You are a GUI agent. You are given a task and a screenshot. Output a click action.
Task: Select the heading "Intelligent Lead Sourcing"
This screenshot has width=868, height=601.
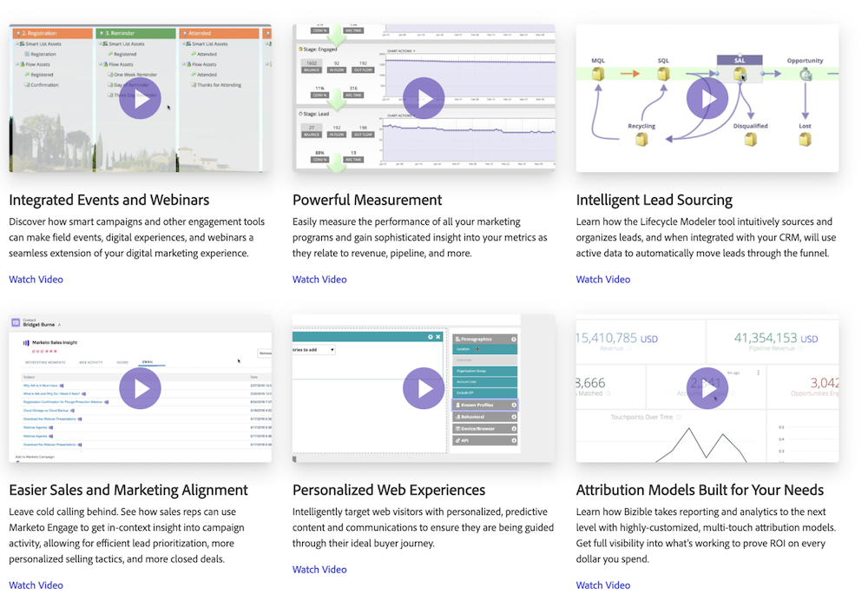pyautogui.click(x=654, y=200)
